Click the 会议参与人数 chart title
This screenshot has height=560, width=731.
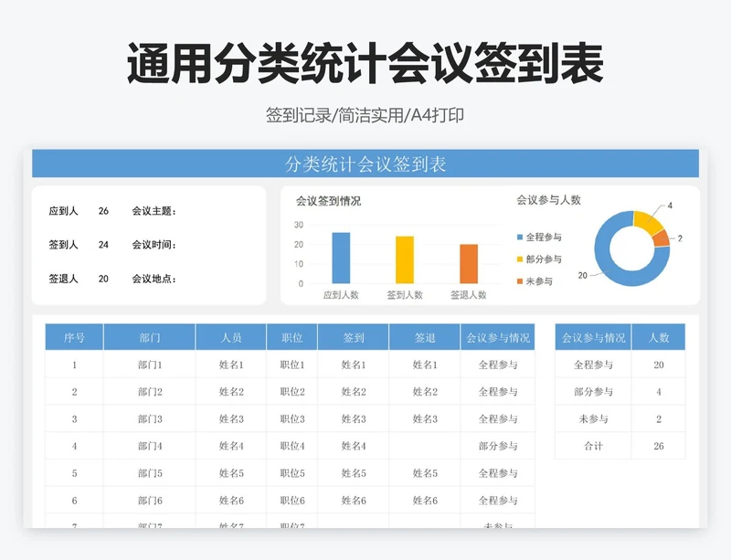[548, 200]
